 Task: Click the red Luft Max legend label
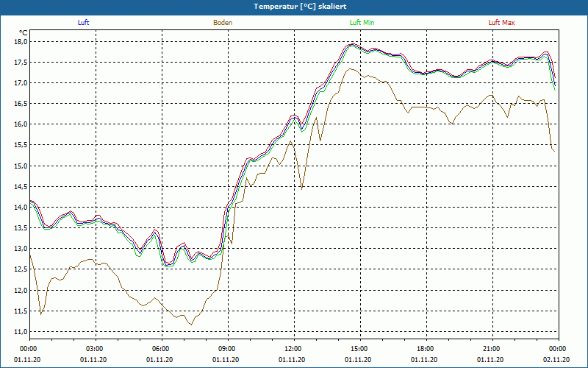(501, 23)
